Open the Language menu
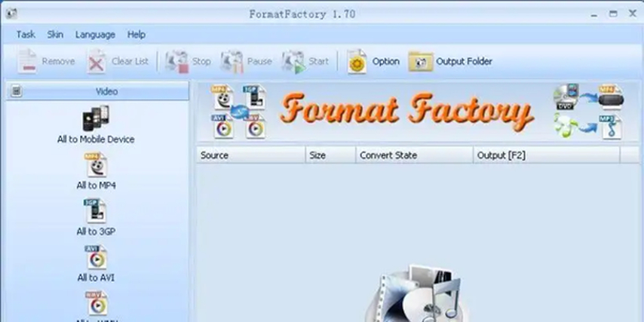The image size is (644, 322). 95,35
